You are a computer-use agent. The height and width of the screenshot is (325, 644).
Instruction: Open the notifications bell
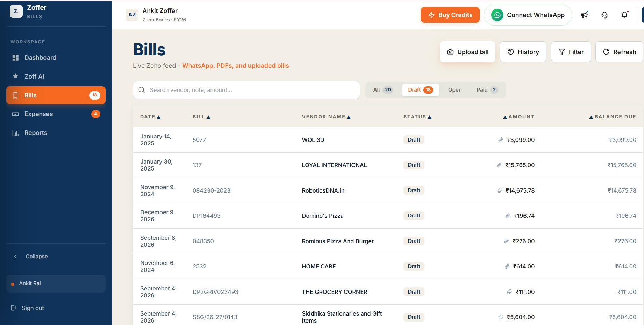tap(624, 15)
